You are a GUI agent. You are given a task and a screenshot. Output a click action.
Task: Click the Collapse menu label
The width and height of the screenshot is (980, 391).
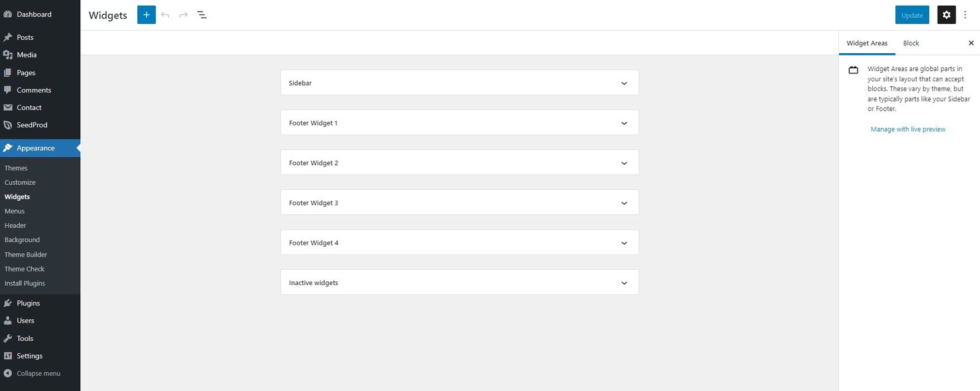pyautogui.click(x=39, y=373)
